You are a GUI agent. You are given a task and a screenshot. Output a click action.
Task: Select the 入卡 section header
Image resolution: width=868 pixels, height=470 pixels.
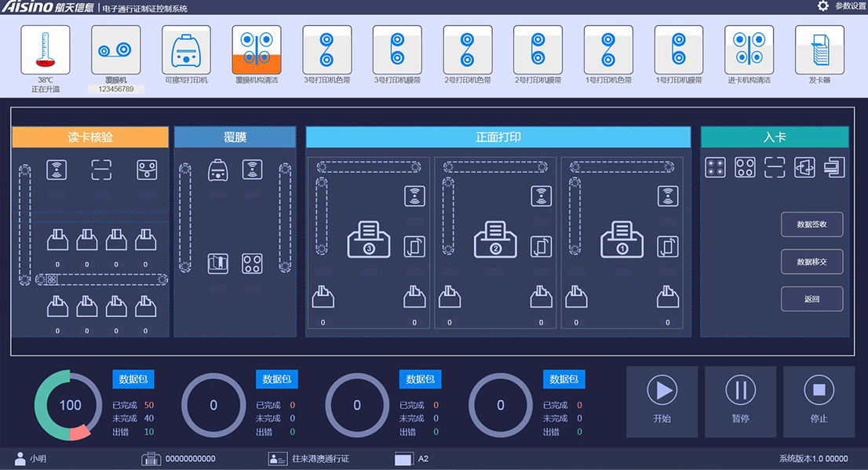pyautogui.click(x=774, y=137)
